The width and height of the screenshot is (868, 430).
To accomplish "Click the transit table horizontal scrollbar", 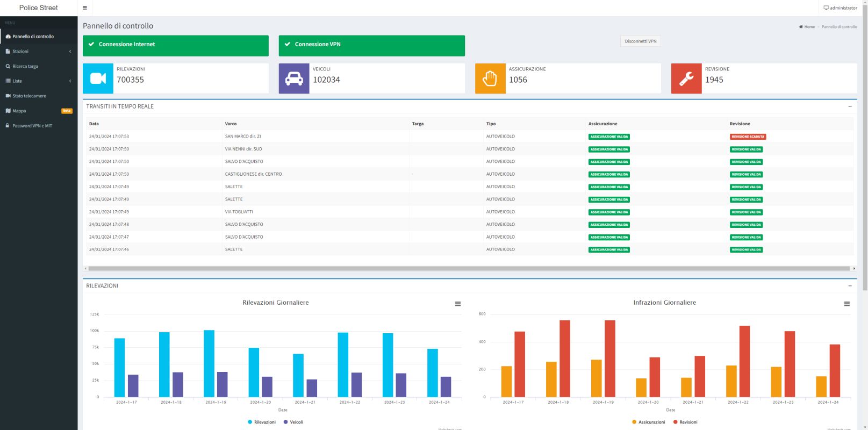I will click(x=469, y=268).
